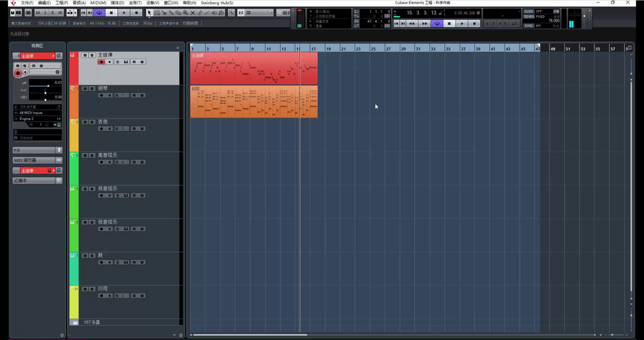Adjust the Inspector volume fader -5.07
This screenshot has width=644, height=340.
click(48, 86)
